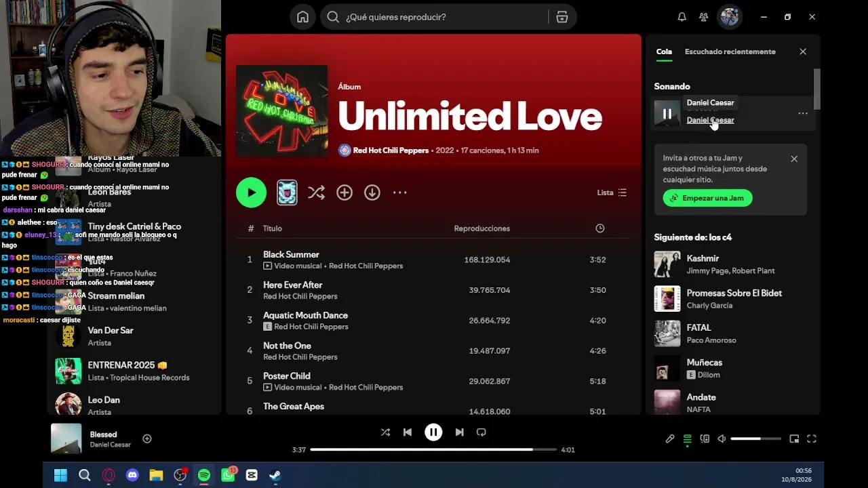Click the duration clock column icon
The width and height of the screenshot is (868, 488).
(x=599, y=228)
